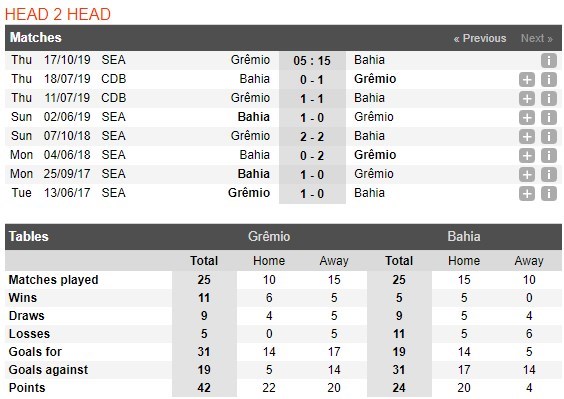Go to Previous matches page

coord(480,38)
